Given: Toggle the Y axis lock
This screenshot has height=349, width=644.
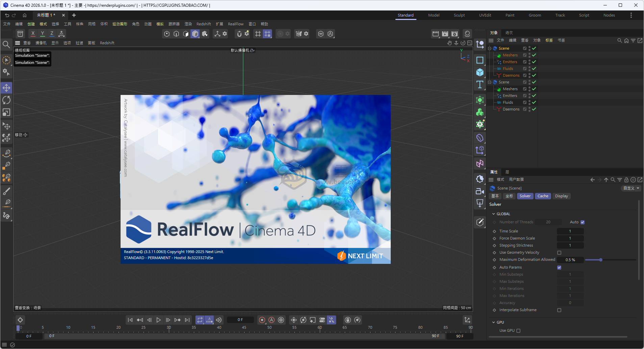Looking at the screenshot, I should 42,34.
